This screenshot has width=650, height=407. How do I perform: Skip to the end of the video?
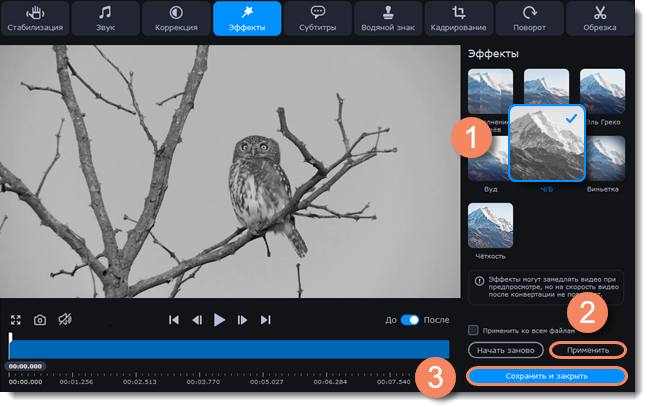tap(266, 320)
